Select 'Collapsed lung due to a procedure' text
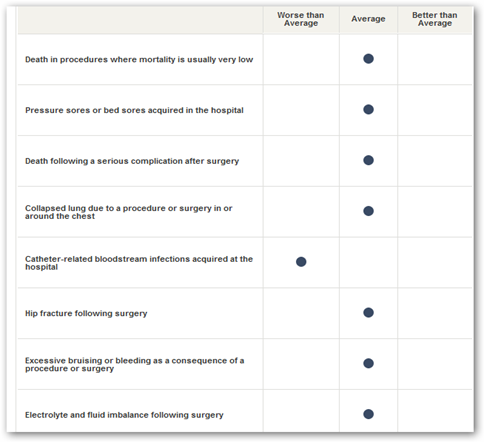The image size is (484, 442). [129, 212]
